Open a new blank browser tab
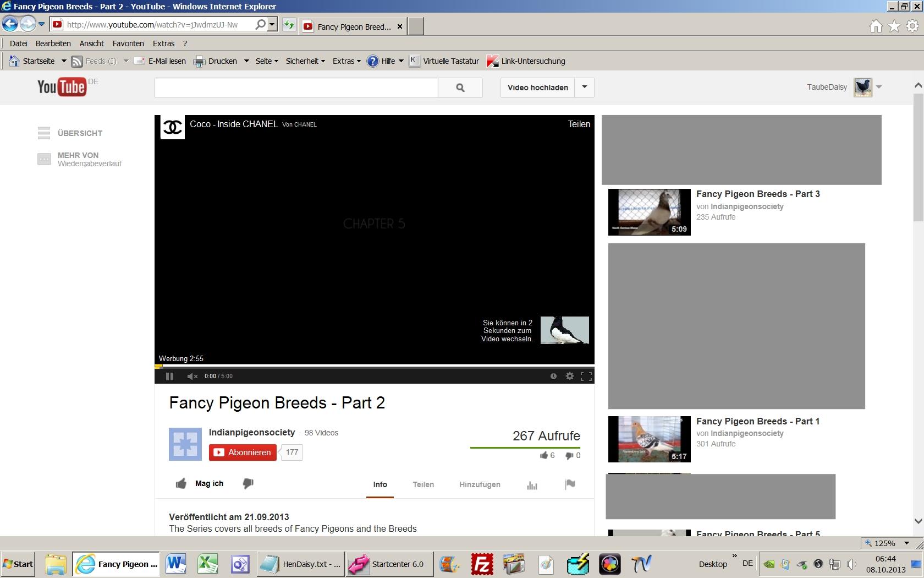924x578 pixels. click(x=416, y=26)
